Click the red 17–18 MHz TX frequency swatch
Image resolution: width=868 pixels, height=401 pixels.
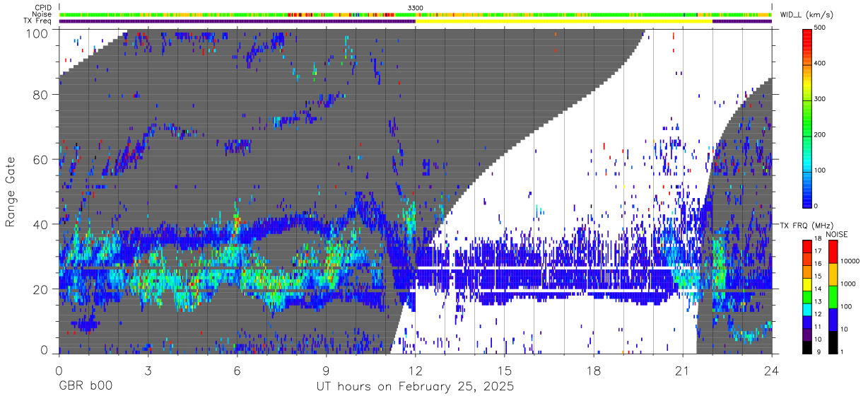click(x=808, y=247)
